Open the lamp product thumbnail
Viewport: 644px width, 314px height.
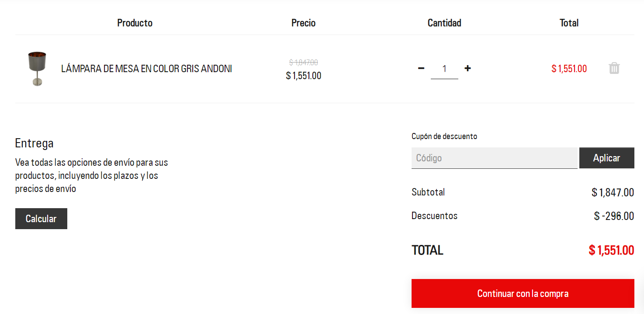pos(37,69)
